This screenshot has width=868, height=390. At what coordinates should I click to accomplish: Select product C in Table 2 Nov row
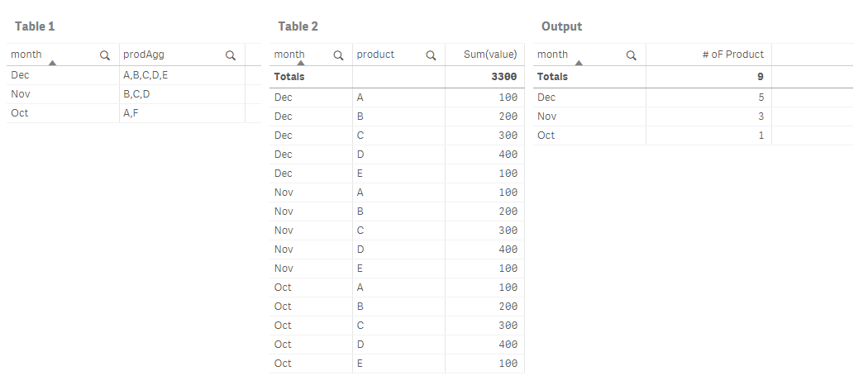360,231
